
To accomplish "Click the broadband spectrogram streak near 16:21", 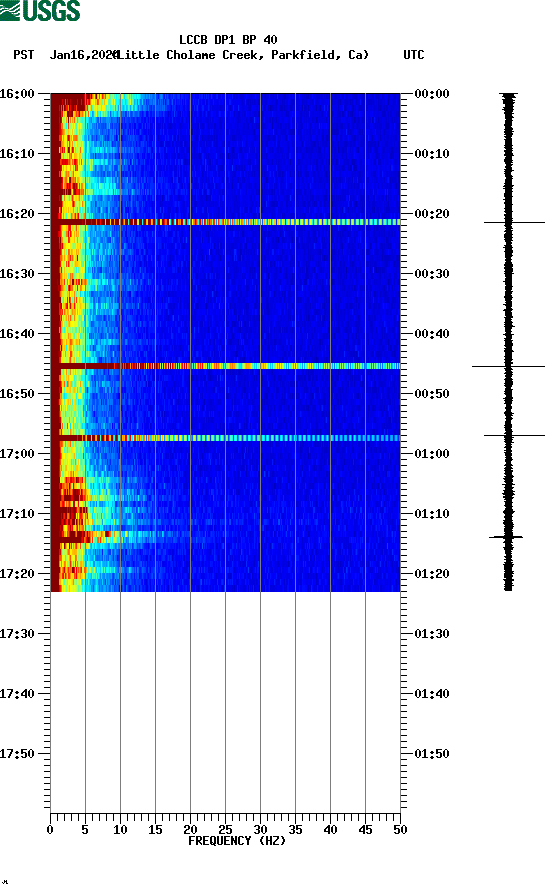I will click(x=226, y=222).
